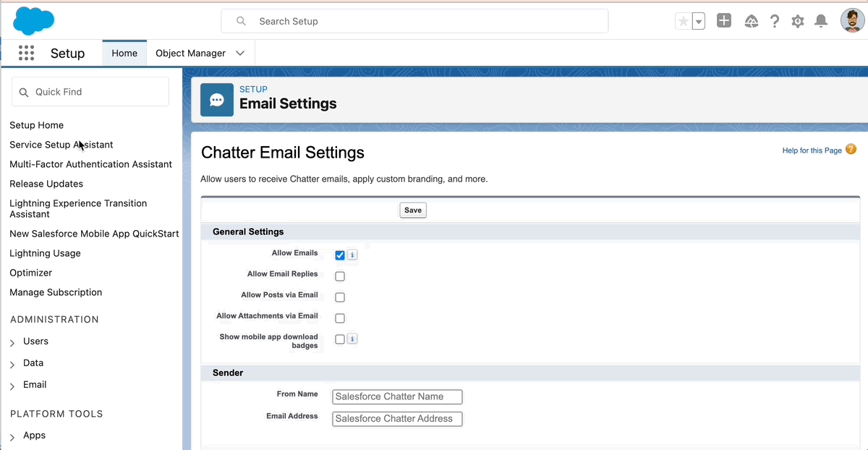This screenshot has height=450, width=868.
Task: Switch to the Object Manager tab
Action: [x=191, y=53]
